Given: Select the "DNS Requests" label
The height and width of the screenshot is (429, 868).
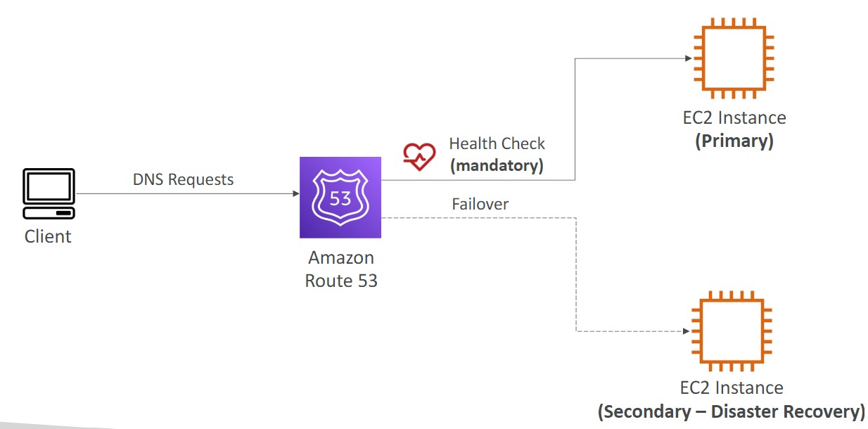Looking at the screenshot, I should pos(183,179).
